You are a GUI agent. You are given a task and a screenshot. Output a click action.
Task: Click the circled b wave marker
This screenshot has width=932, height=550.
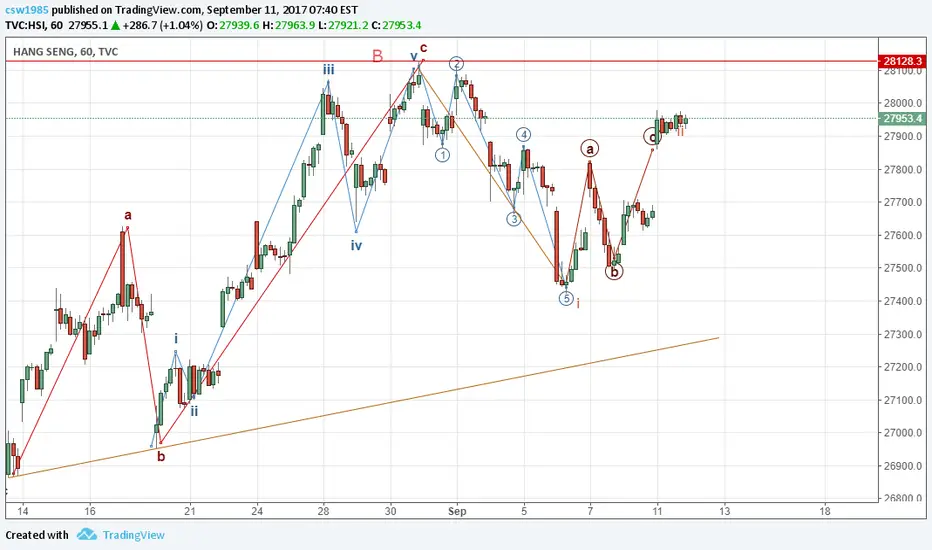tap(614, 272)
